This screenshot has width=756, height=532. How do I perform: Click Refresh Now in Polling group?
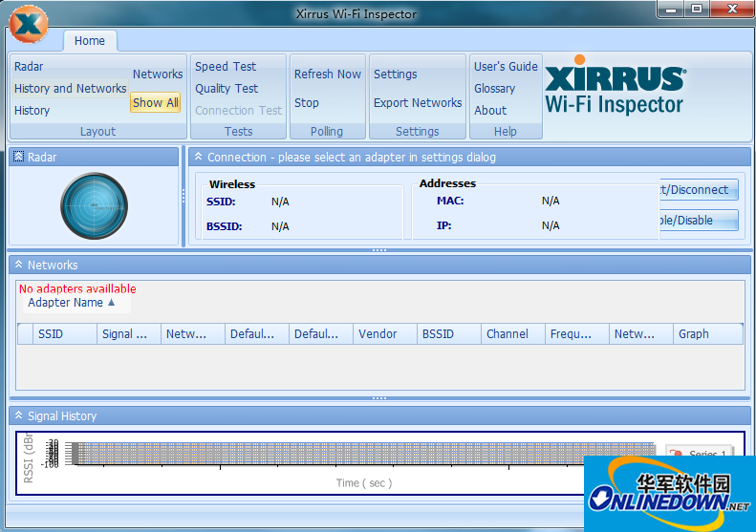tap(328, 74)
